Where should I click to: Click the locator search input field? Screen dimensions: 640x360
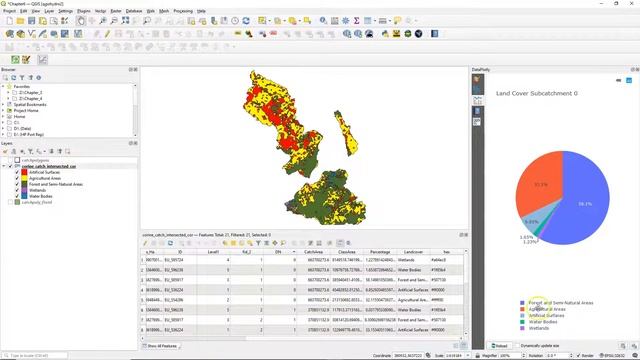(x=35, y=356)
